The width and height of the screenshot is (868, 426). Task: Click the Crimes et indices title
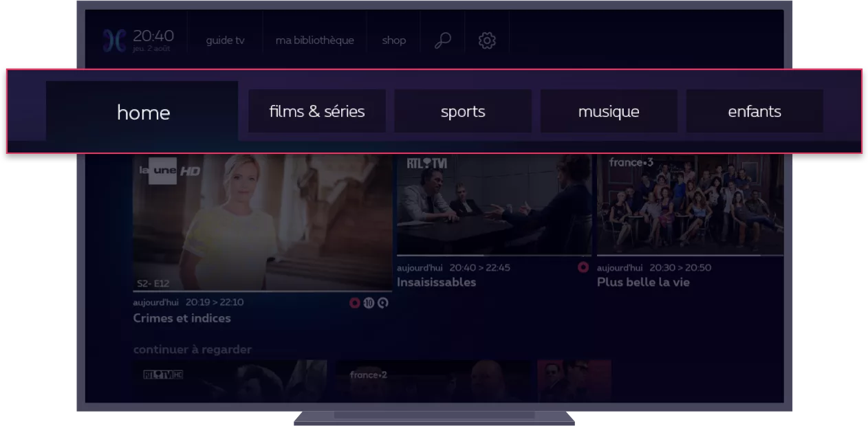click(x=182, y=318)
